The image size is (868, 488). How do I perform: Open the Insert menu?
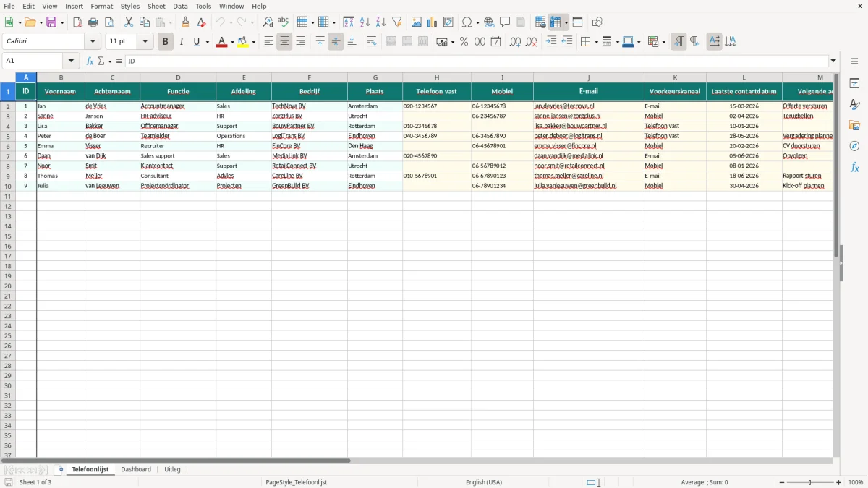pos(74,6)
